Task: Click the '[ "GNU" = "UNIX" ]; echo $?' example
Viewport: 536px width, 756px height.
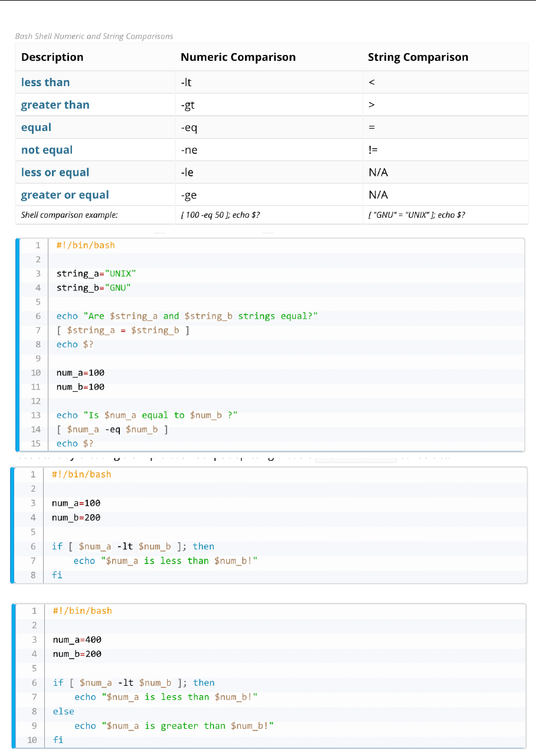Action: click(416, 215)
